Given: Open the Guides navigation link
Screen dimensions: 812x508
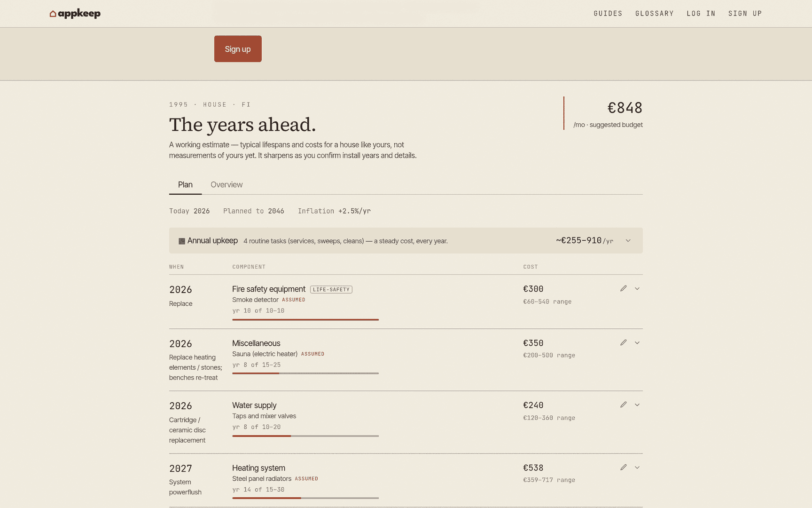Looking at the screenshot, I should pyautogui.click(x=608, y=14).
